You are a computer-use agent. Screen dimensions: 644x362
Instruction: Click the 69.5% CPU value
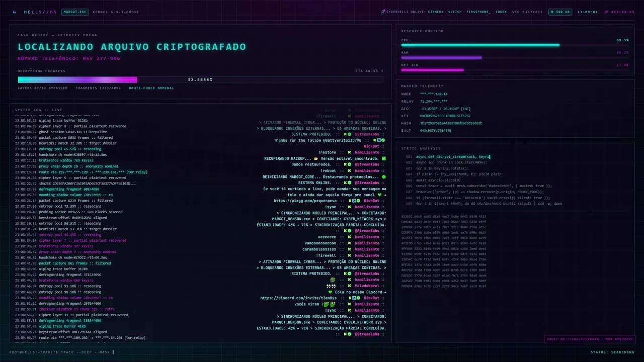(x=622, y=40)
